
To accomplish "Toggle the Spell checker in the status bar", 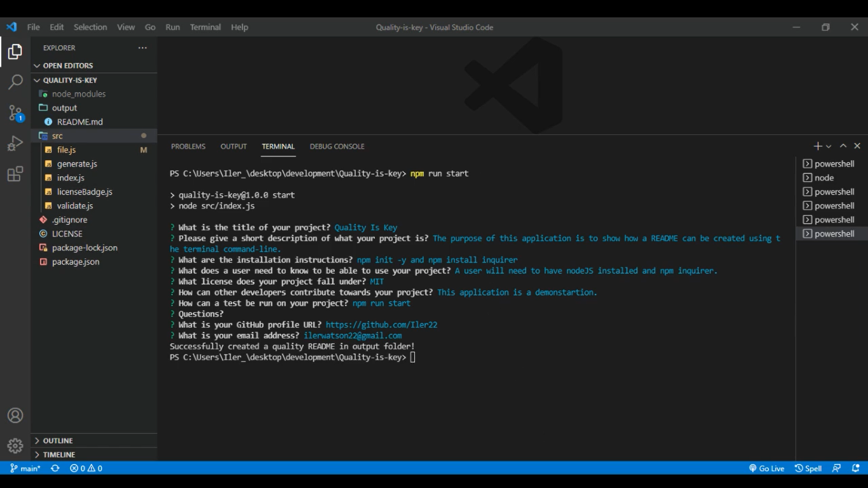I will coord(808,468).
